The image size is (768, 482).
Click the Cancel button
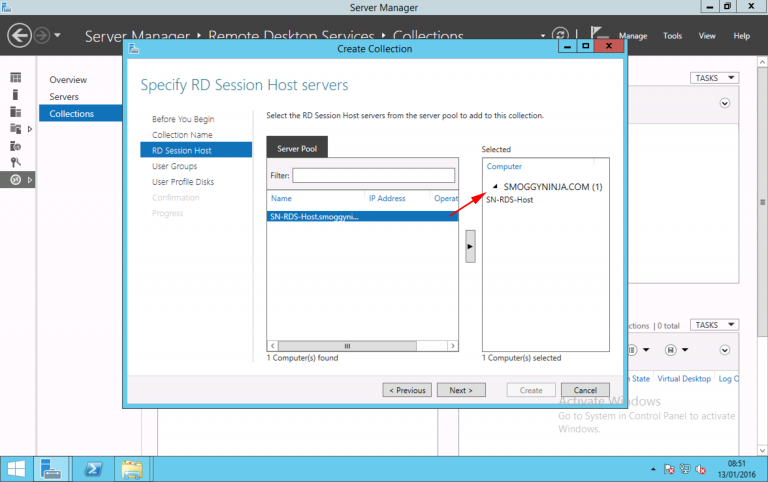tap(585, 390)
